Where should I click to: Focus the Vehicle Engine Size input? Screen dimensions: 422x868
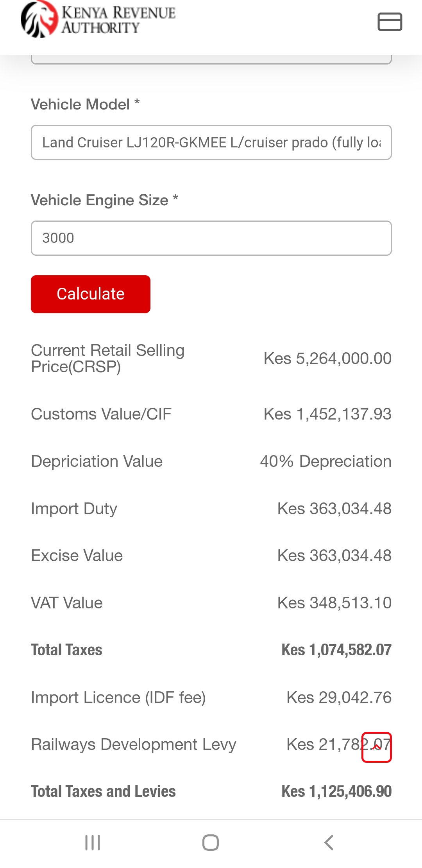211,238
